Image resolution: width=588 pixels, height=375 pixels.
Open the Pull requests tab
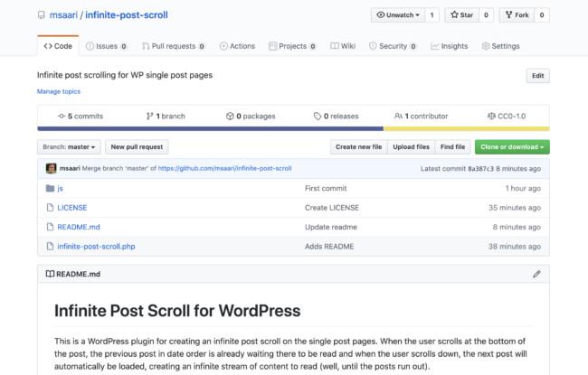[x=174, y=46]
